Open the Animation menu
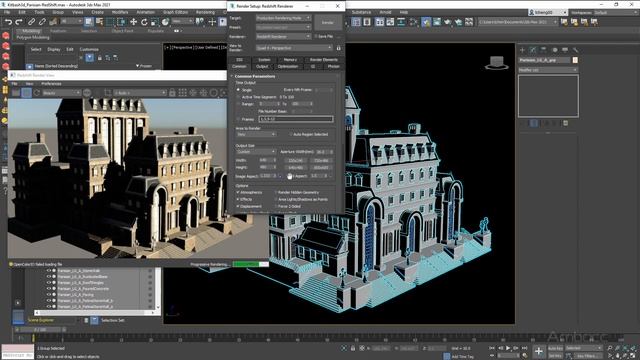 [145, 12]
